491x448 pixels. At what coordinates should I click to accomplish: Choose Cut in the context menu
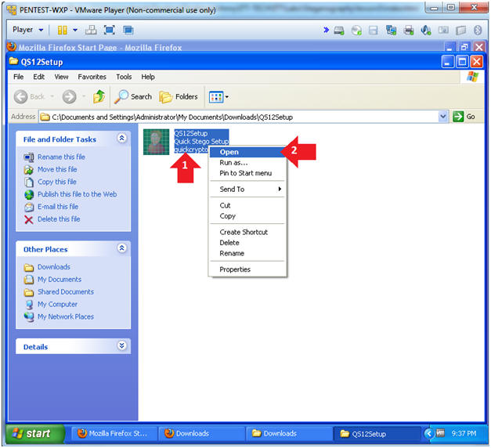pyautogui.click(x=247, y=205)
